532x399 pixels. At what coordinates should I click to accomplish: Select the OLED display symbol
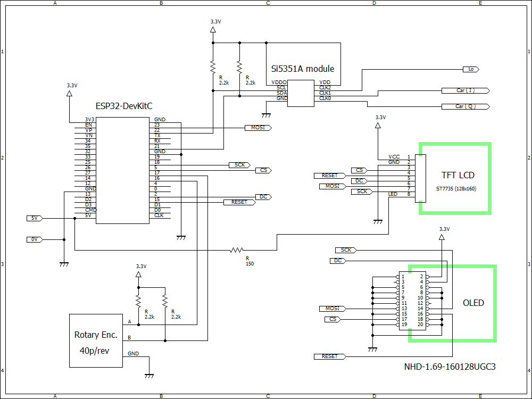tap(472, 303)
